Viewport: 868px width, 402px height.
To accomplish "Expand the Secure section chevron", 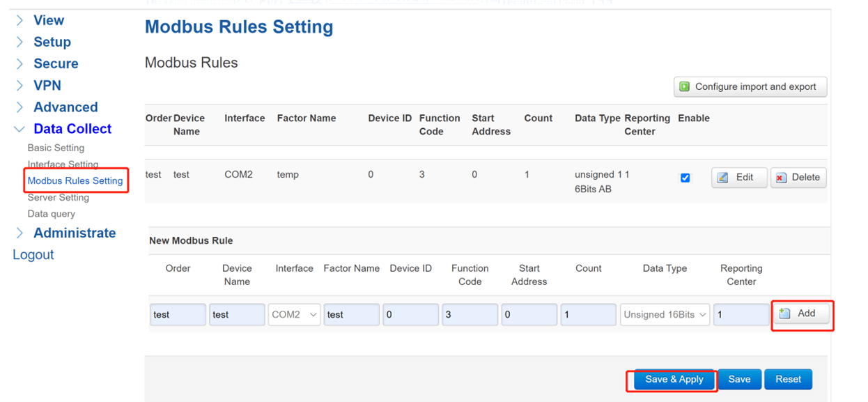I will click(20, 64).
